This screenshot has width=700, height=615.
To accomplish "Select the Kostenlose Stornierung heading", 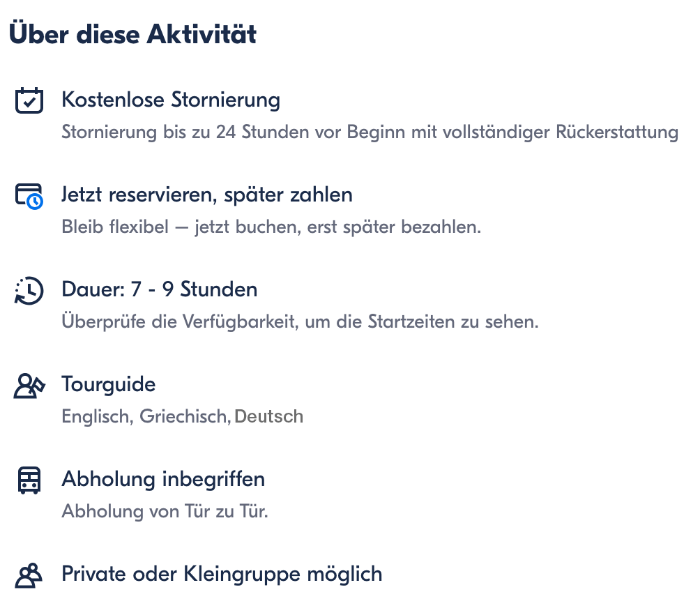I will [171, 100].
